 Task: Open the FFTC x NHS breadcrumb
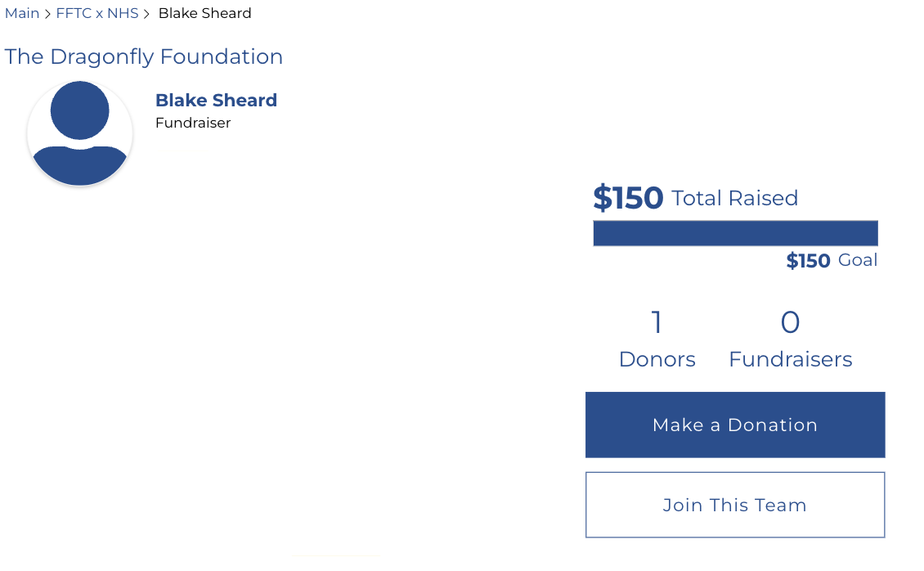pyautogui.click(x=96, y=13)
